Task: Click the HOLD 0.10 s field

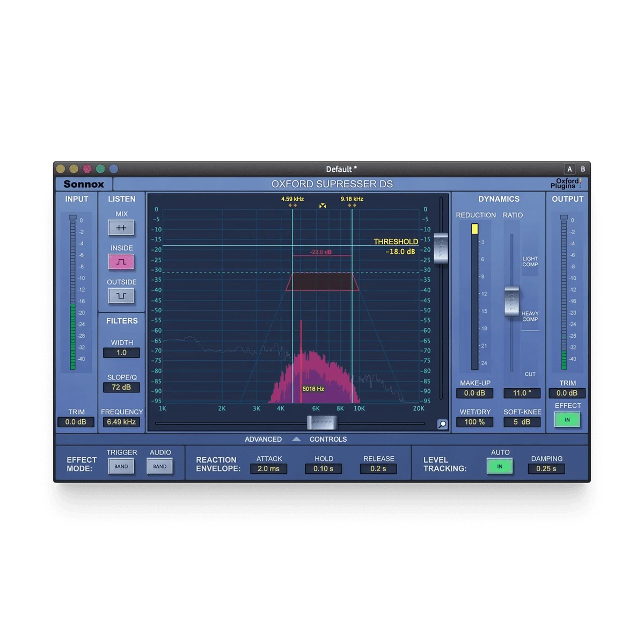Action: [324, 469]
